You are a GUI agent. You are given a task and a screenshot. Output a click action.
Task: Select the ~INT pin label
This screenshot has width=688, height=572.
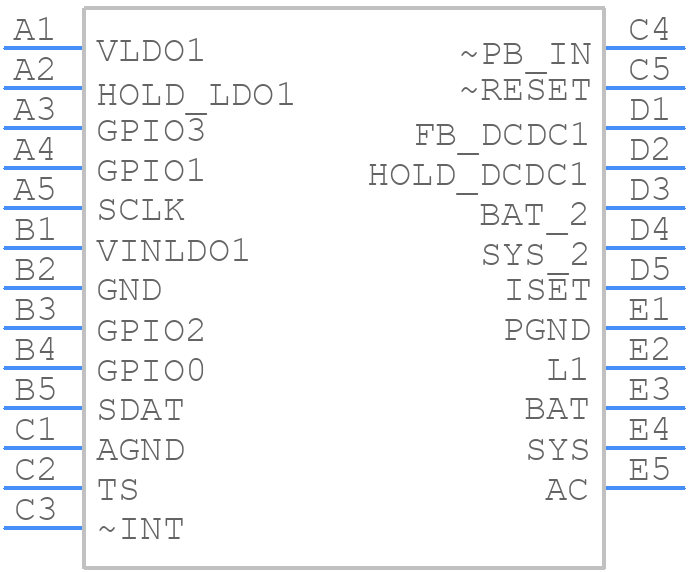coord(140,529)
